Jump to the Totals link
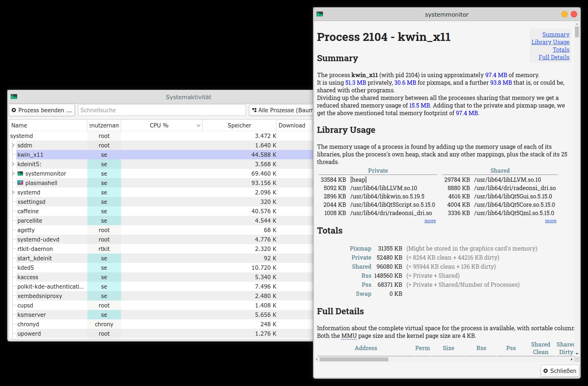Screen dimensions: 588x386 pos(561,50)
